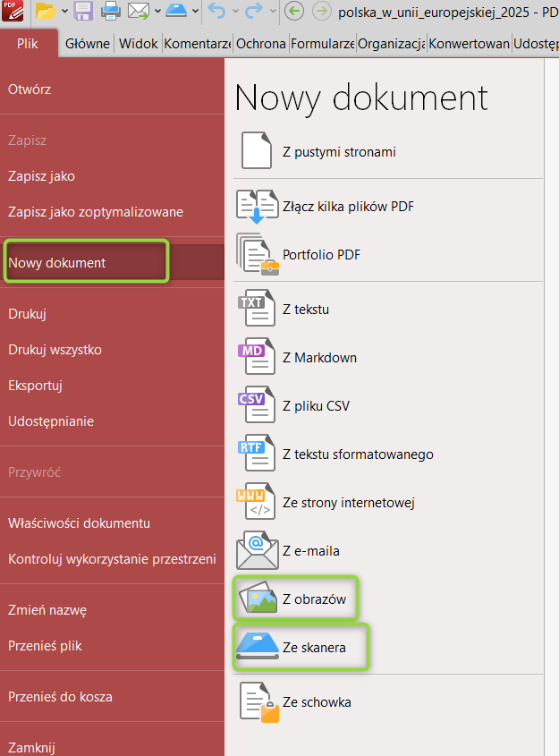Select Otwórz in the file menu
559x756 pixels.
point(113,89)
